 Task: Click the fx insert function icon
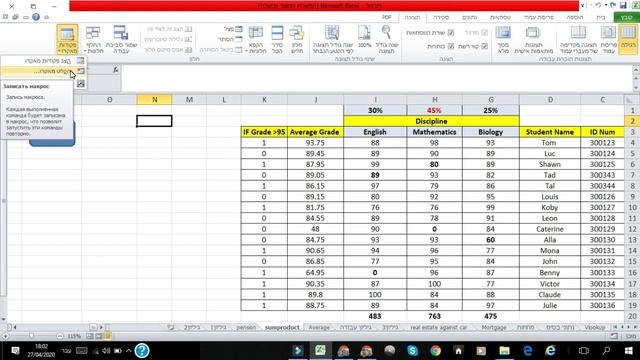click(x=116, y=70)
